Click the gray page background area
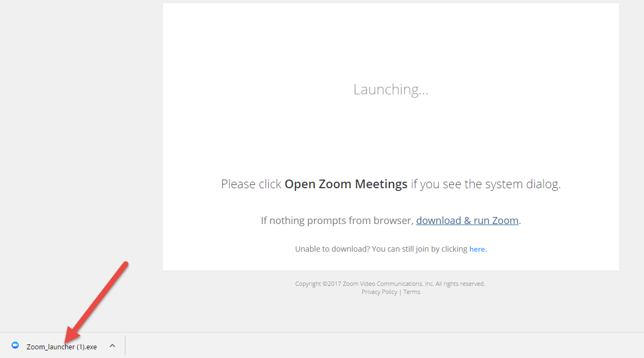Screen dimensions: 644x358 click(81, 163)
